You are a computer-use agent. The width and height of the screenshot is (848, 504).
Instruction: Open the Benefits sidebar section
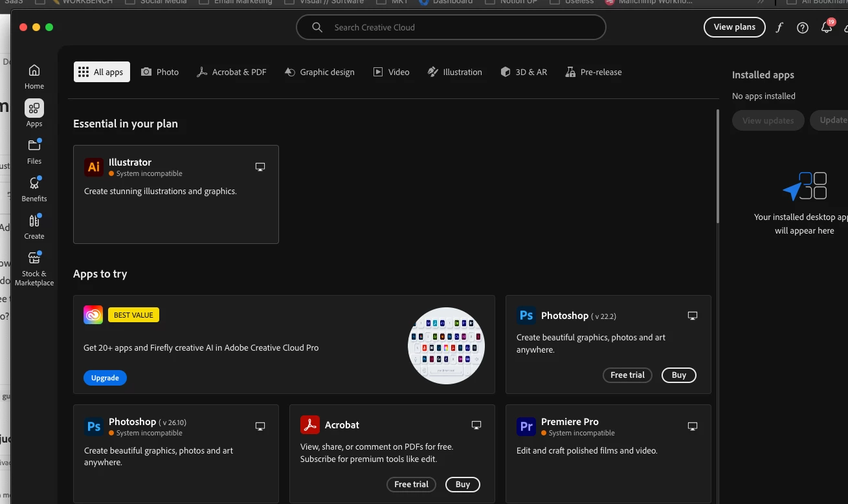coord(34,188)
